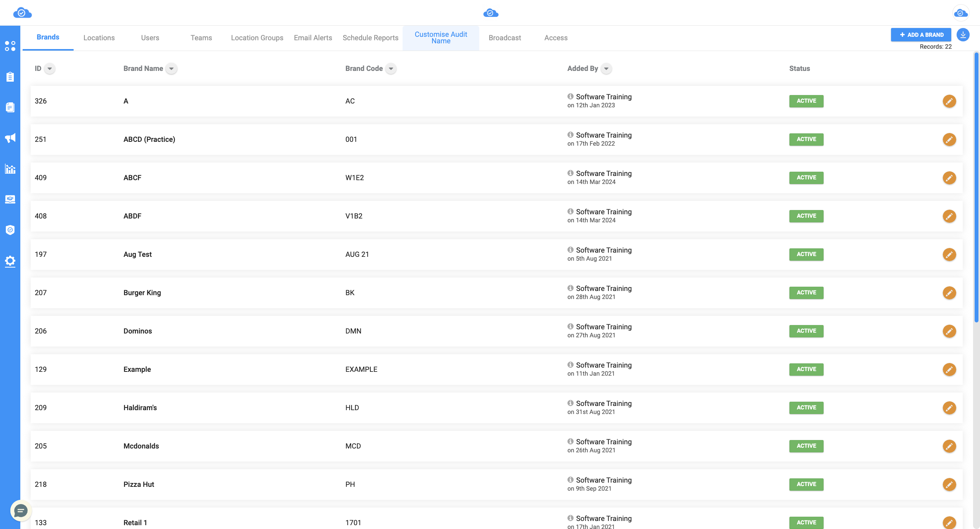Edit Mcdonalds brand pencil icon

949,446
